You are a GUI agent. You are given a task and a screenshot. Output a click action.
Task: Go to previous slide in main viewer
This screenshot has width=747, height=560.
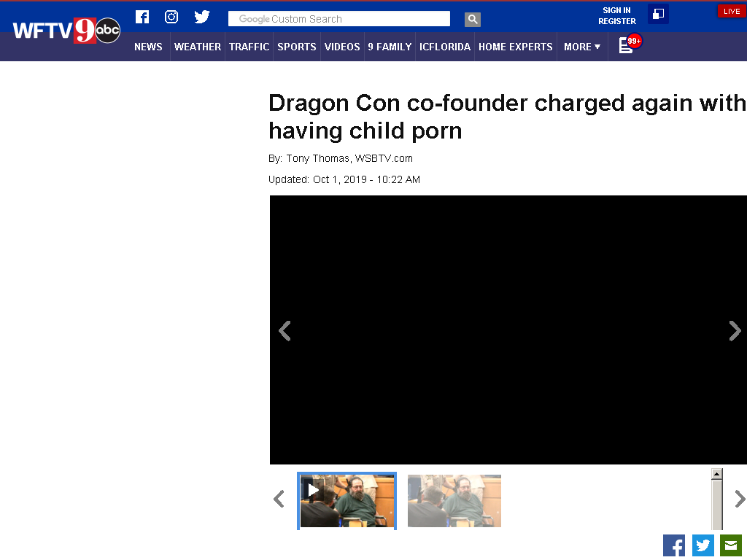[285, 330]
